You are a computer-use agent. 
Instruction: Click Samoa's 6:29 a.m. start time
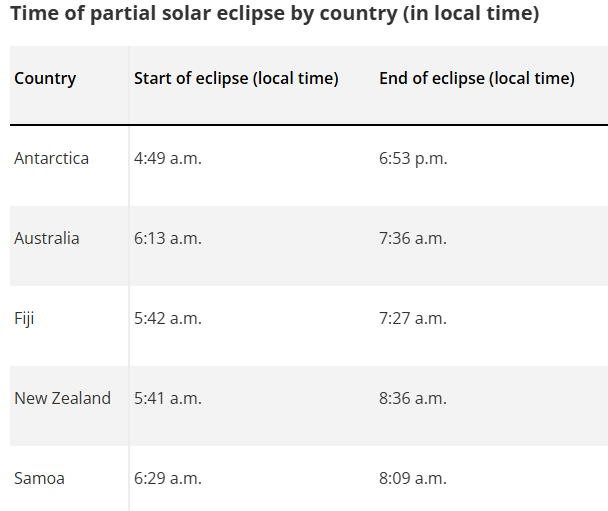[168, 478]
